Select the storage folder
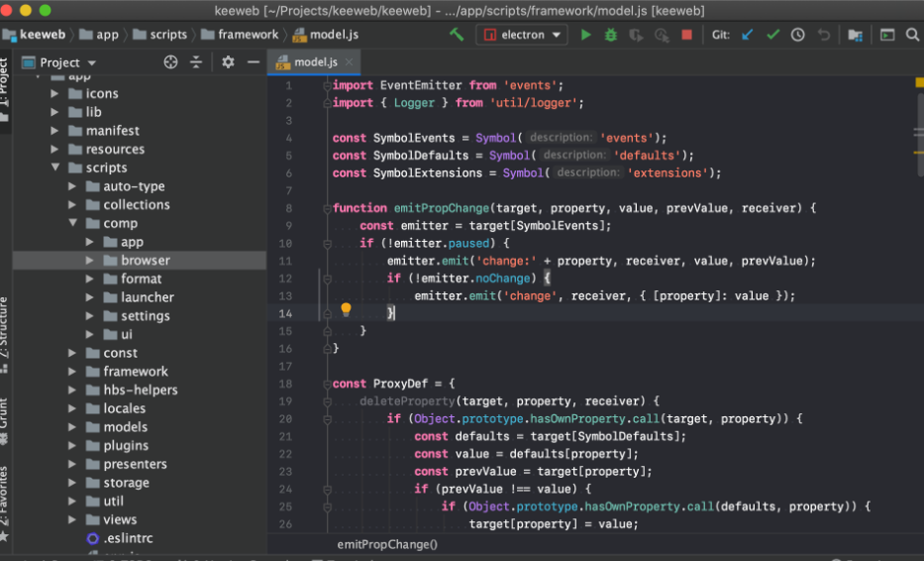 pos(126,483)
